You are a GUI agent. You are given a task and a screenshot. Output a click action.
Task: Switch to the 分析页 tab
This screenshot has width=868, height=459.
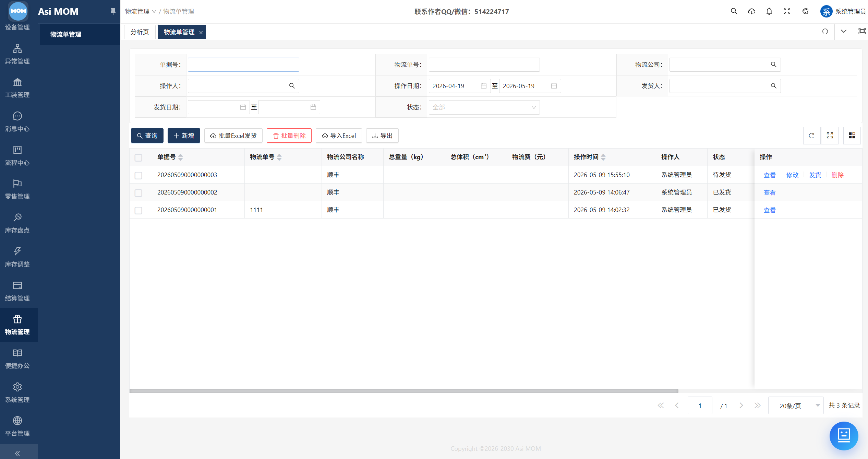140,32
